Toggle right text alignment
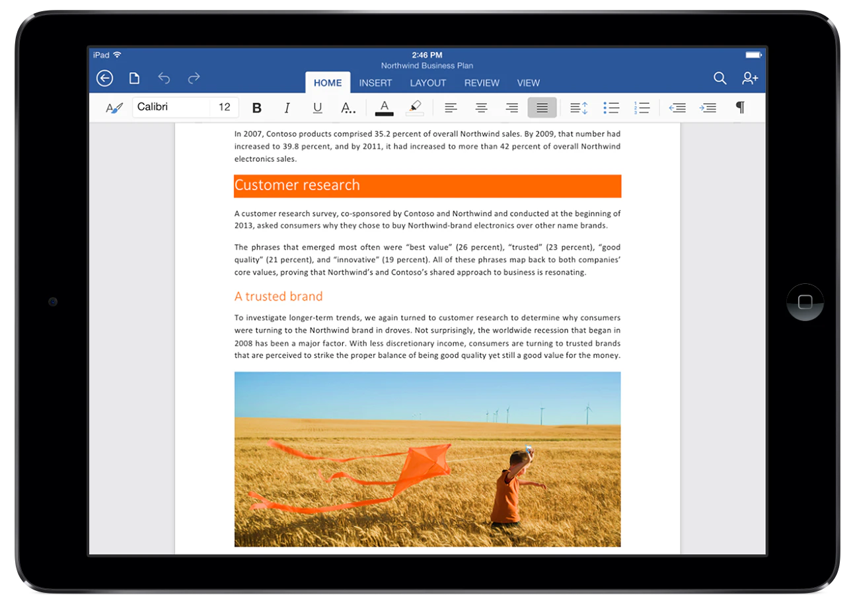 [x=511, y=107]
